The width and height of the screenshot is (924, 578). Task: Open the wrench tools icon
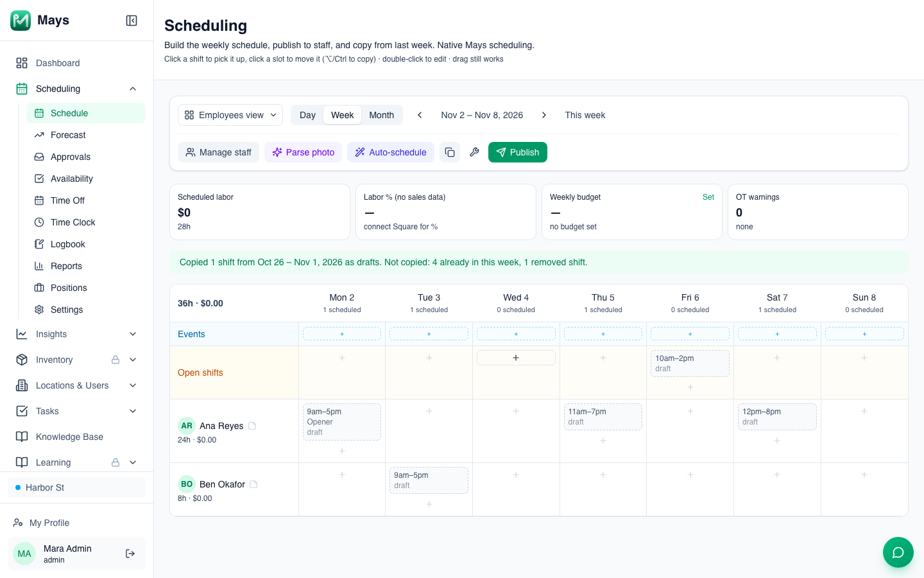coord(474,152)
